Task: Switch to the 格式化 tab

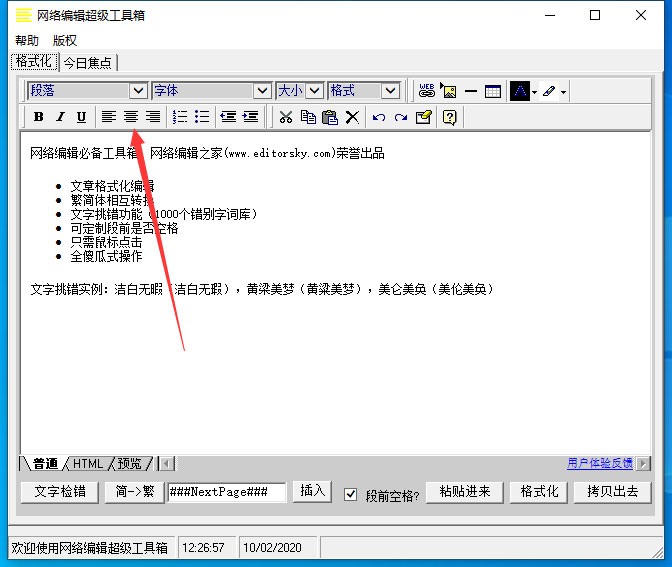Action: (34, 61)
